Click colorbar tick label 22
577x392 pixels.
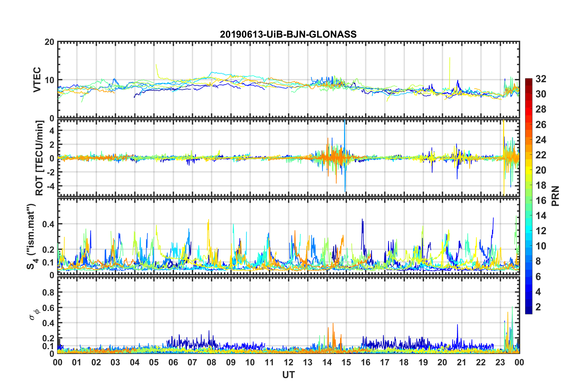pos(541,155)
